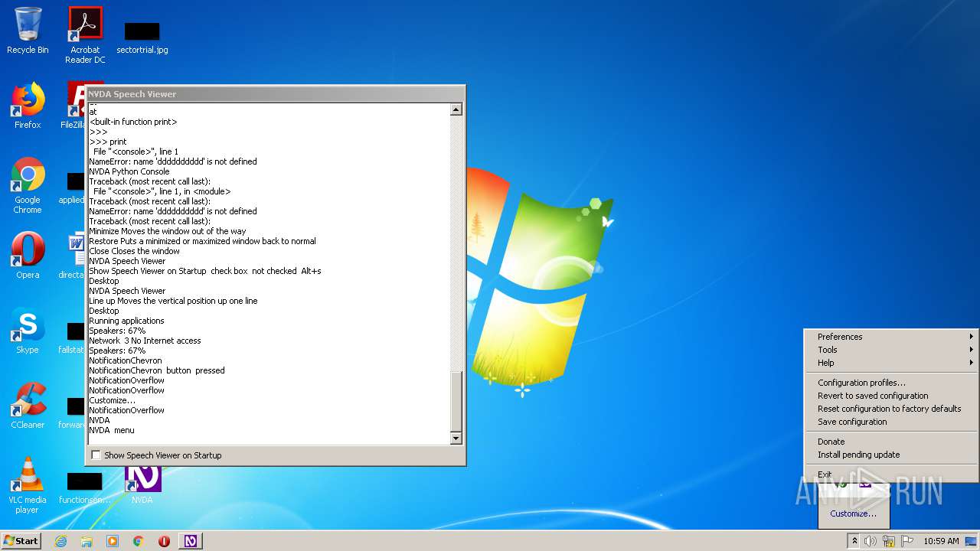Expand the Help submenu
Viewport: 980px width, 551px height.
(891, 363)
